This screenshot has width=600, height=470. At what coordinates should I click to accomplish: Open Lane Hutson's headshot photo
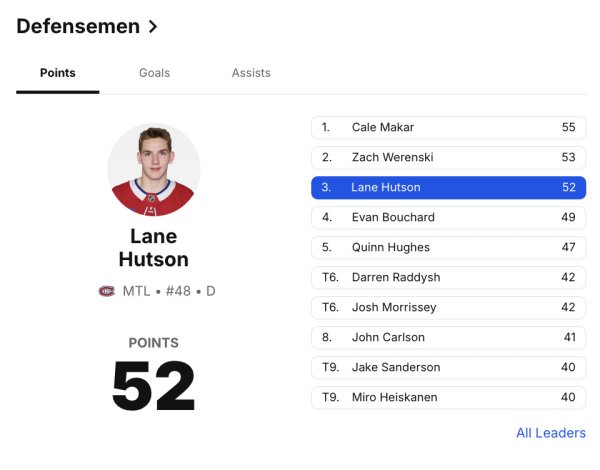[x=154, y=170]
